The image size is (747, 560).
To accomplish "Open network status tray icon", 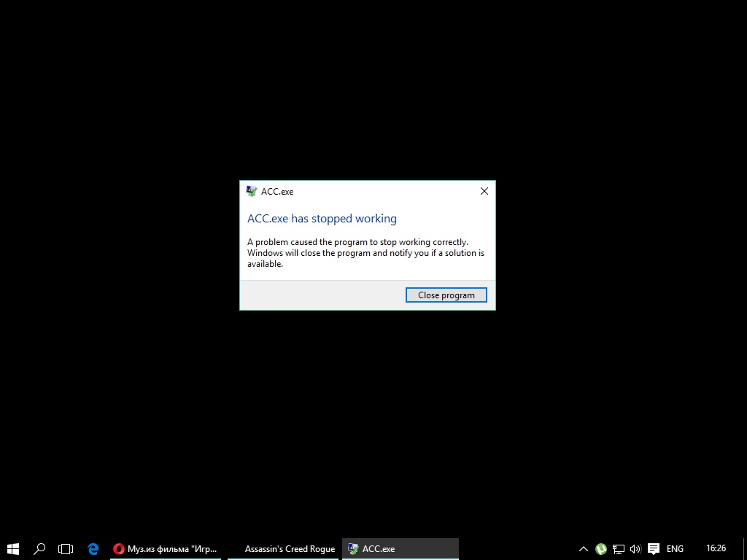I will pos(619,549).
